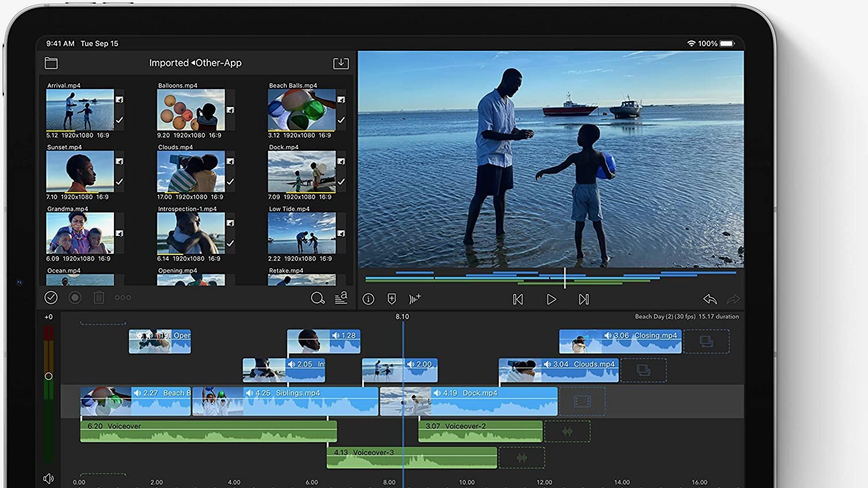
Task: Click the 8.10 playhead time marker
Action: tap(402, 317)
